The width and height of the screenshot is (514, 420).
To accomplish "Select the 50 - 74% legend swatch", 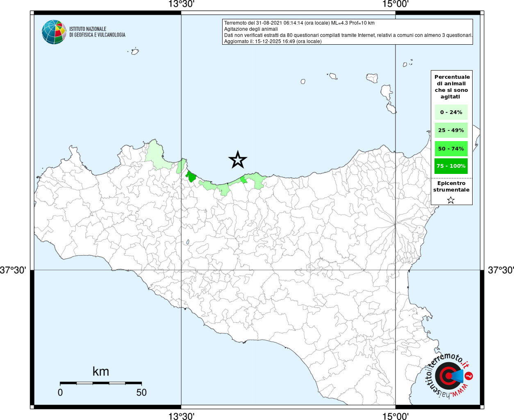I will [x=451, y=148].
